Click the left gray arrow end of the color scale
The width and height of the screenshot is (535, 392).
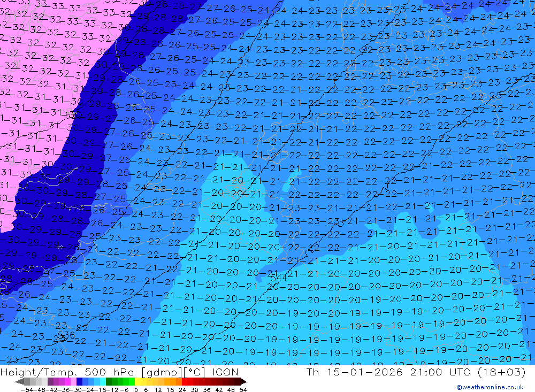19,382
